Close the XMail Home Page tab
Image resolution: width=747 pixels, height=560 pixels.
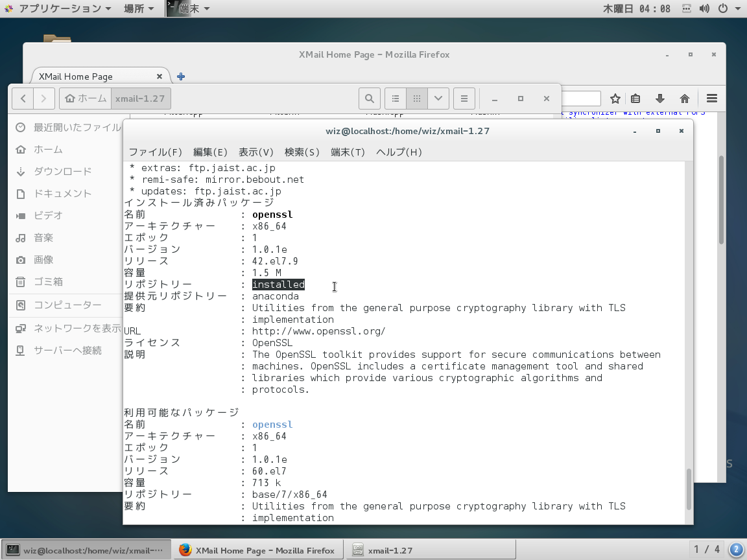point(159,76)
